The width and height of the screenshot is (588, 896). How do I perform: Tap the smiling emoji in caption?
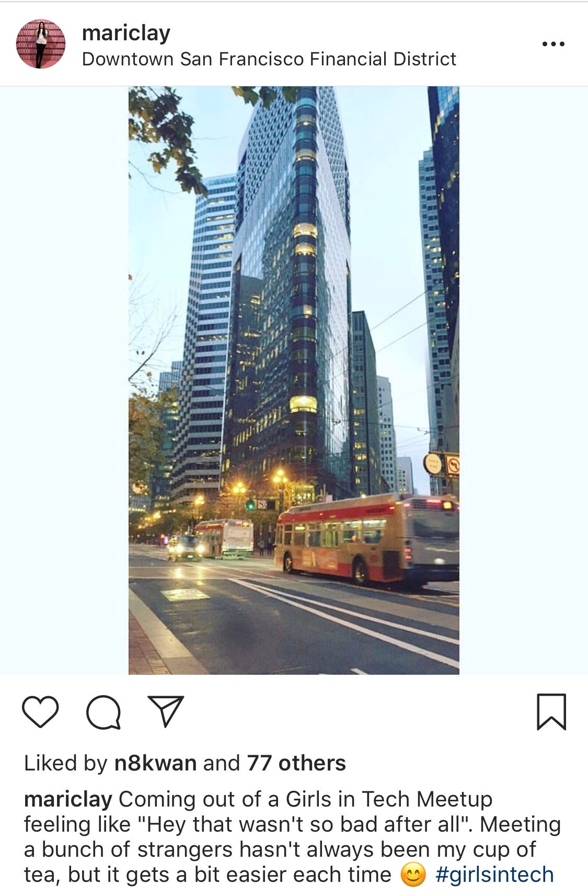413,875
